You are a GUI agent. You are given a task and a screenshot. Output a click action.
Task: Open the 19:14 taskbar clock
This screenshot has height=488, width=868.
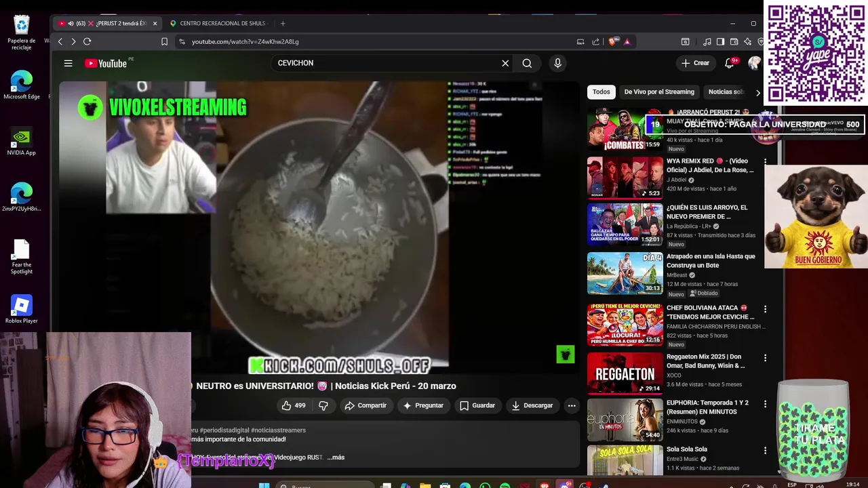click(852, 485)
